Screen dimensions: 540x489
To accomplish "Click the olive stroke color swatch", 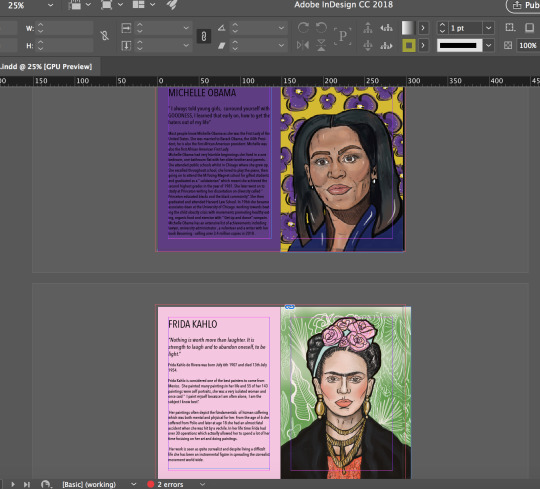I will 409,45.
